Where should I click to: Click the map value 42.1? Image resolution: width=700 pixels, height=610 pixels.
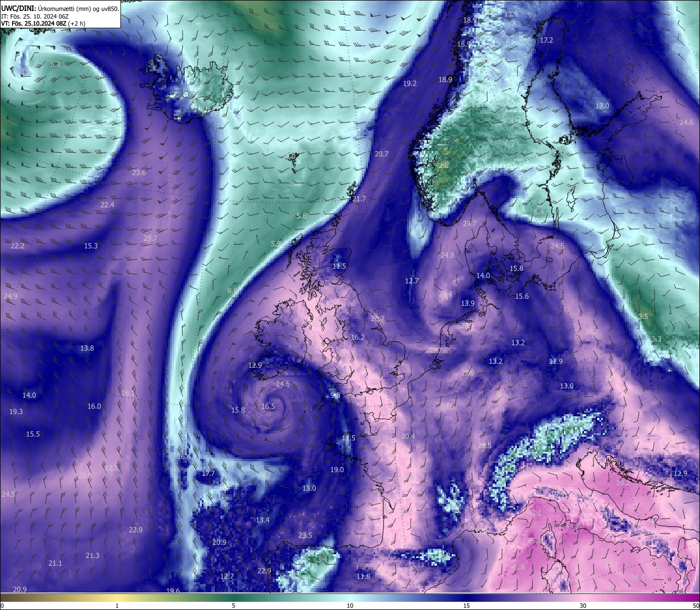[535, 513]
